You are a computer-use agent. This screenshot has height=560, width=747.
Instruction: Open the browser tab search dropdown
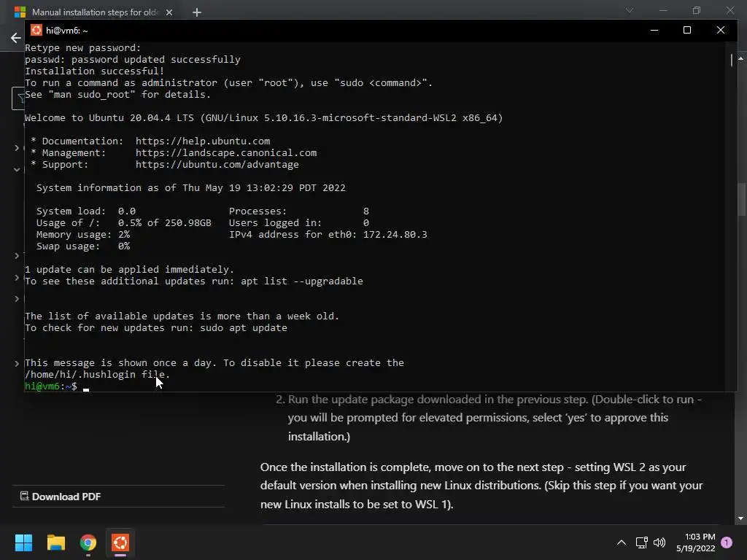pos(630,10)
